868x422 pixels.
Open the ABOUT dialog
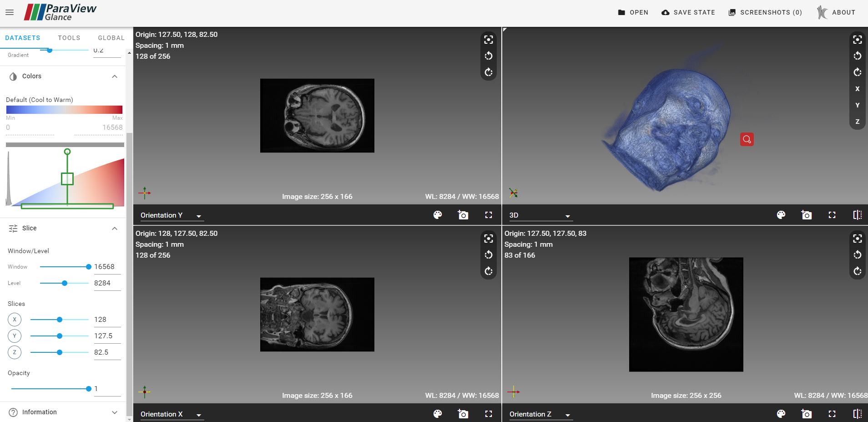(836, 12)
